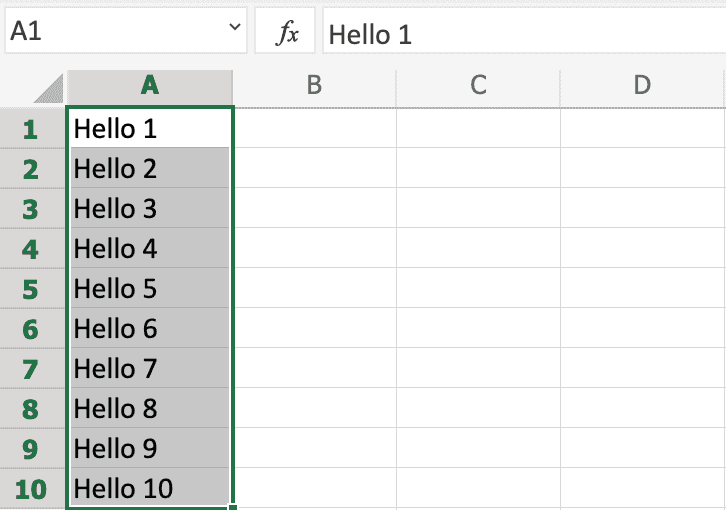Select the column A header

150,86
